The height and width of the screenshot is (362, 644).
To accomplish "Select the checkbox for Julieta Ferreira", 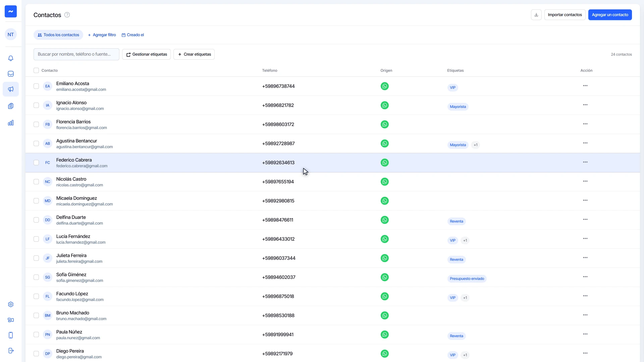I will click(x=36, y=258).
